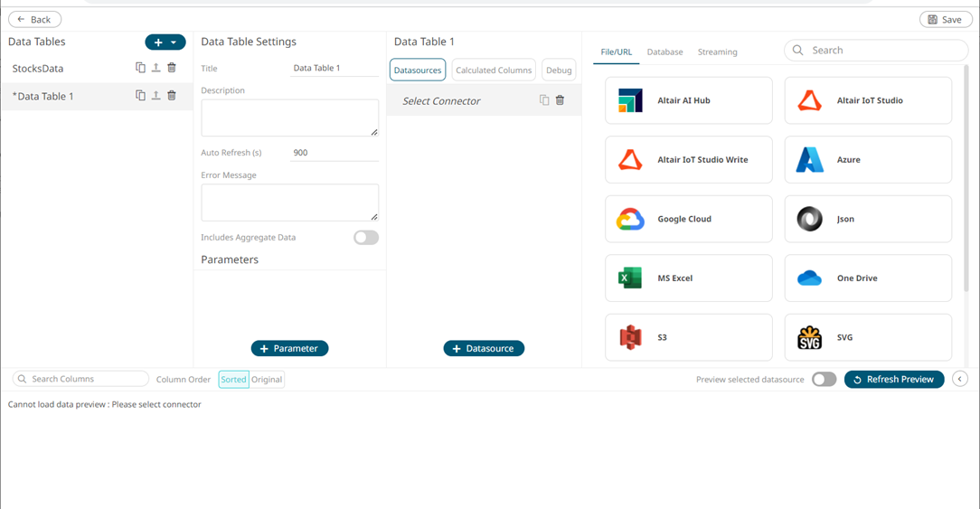
Task: Collapse the preview panel with chevron
Action: tap(960, 380)
